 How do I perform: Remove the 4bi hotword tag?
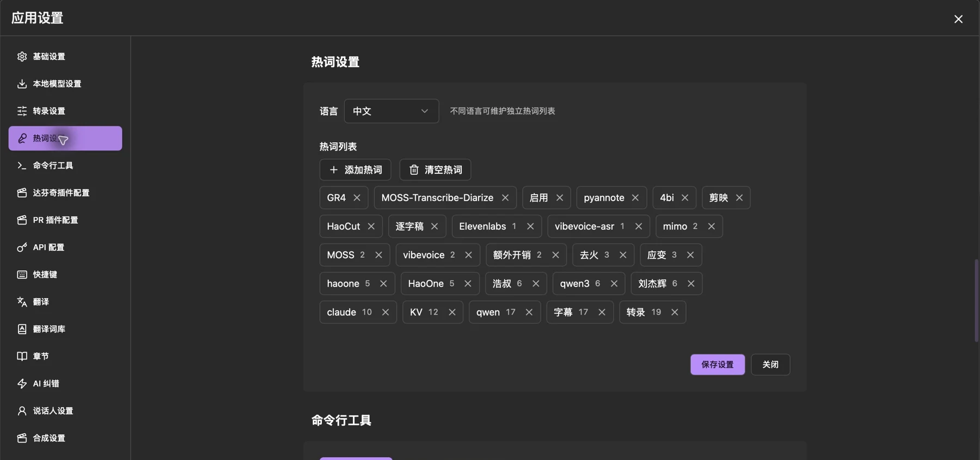(x=685, y=198)
